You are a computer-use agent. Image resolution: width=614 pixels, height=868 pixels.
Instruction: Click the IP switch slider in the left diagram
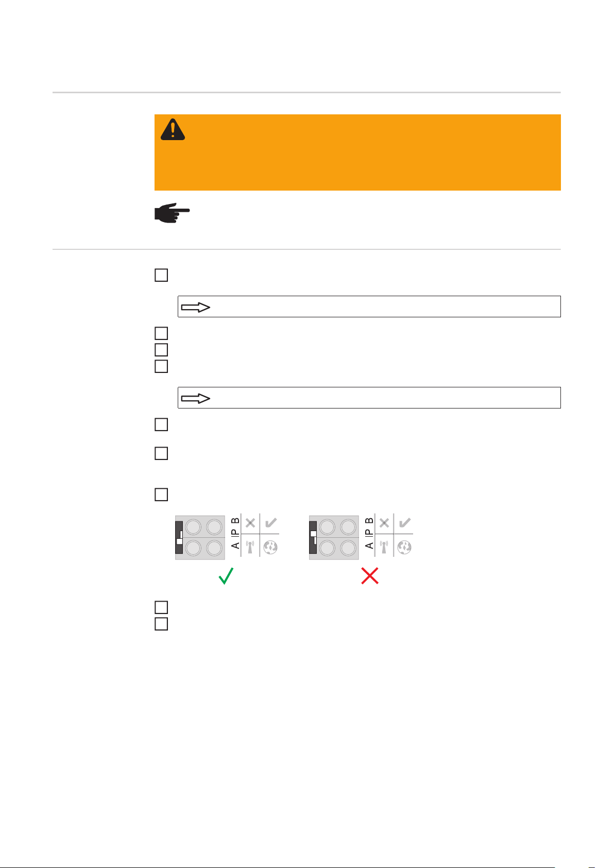pos(179,537)
